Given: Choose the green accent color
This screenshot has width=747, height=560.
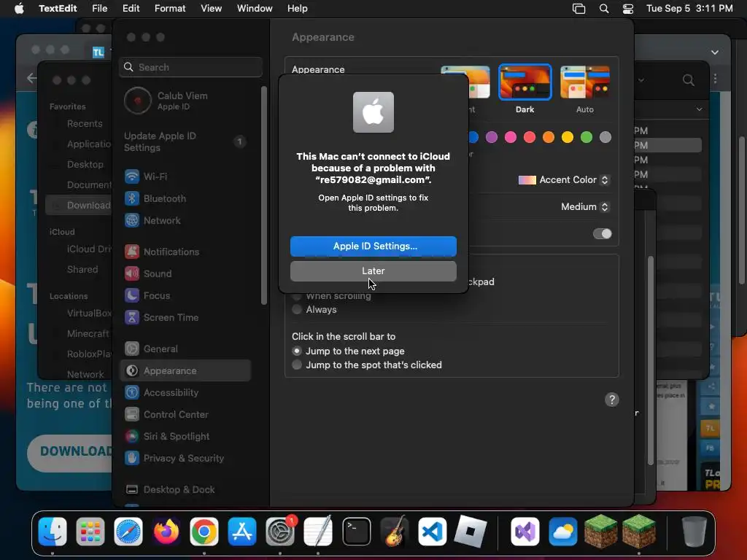Looking at the screenshot, I should tap(587, 137).
